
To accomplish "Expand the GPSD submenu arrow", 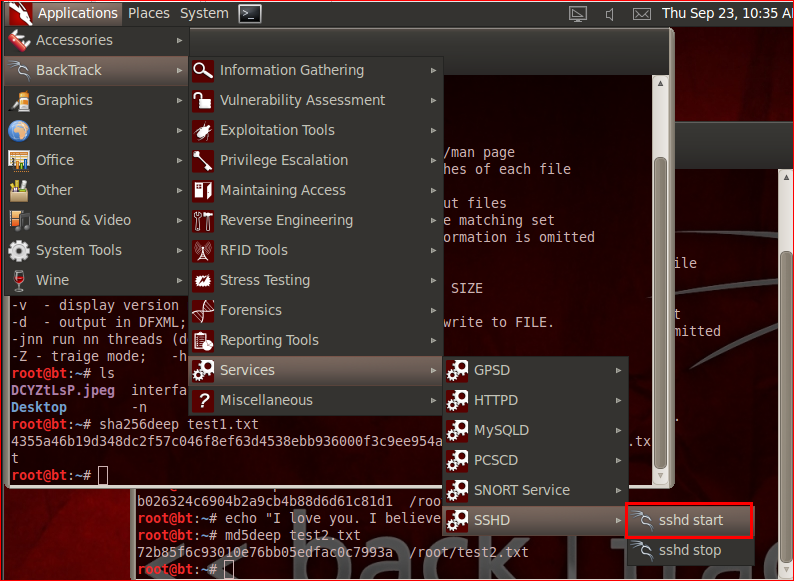I will 619,370.
